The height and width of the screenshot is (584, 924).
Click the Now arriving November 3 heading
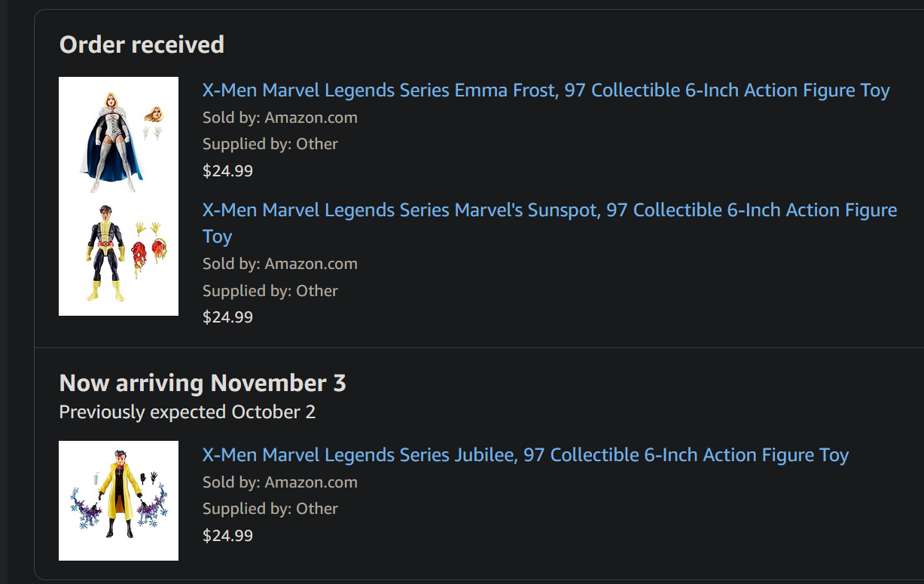click(203, 383)
